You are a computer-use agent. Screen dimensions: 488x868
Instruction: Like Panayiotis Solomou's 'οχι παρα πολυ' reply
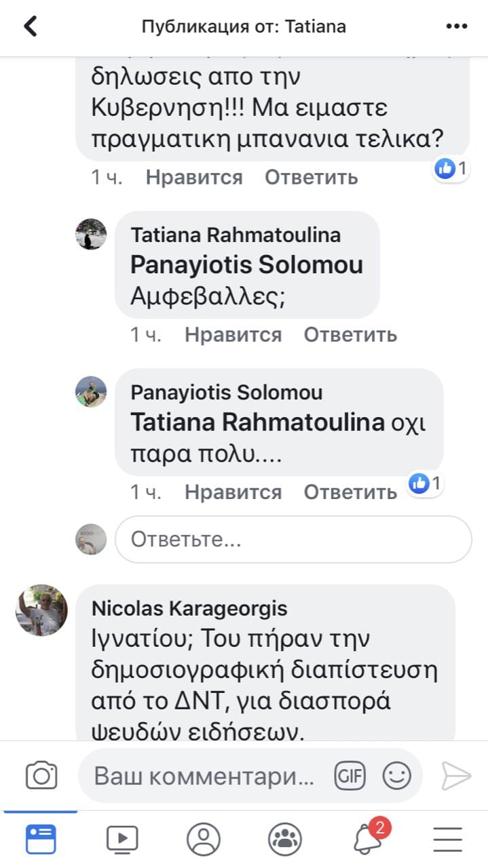click(x=233, y=492)
